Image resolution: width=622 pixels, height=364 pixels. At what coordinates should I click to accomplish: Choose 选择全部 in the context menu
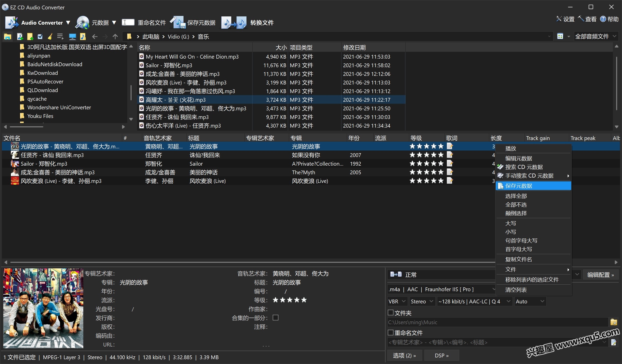(533, 196)
